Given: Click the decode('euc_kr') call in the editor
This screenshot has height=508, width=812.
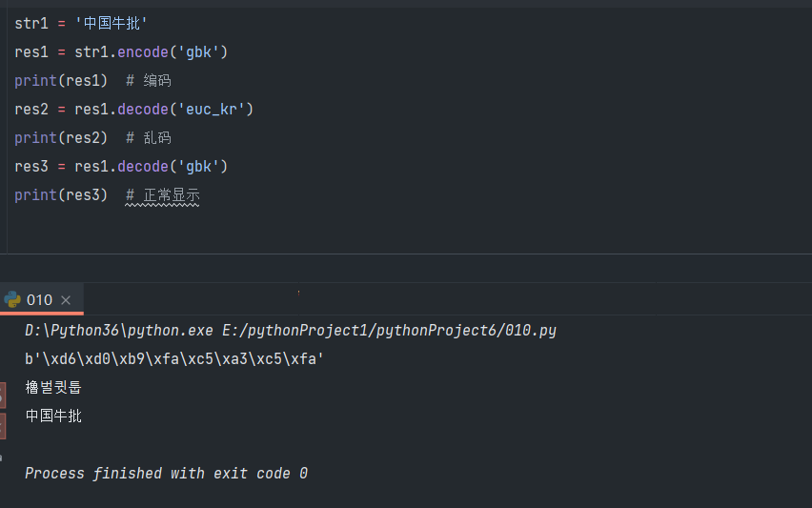Looking at the screenshot, I should click(x=185, y=109).
